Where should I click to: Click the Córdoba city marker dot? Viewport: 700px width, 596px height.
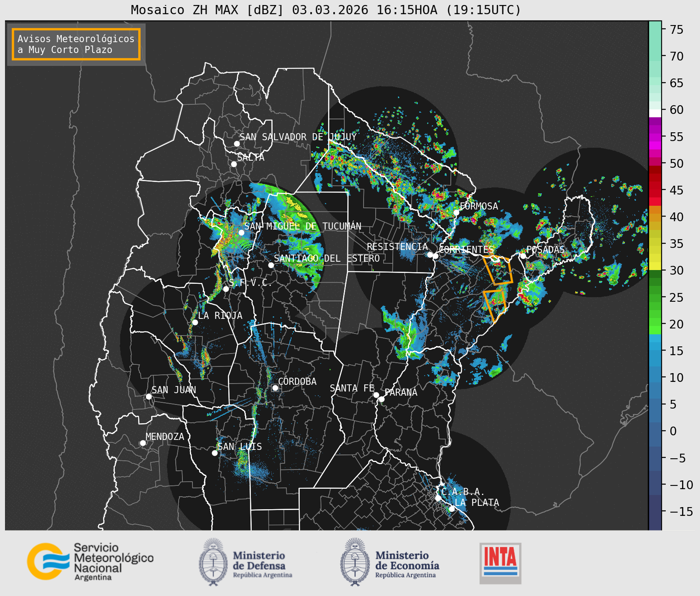[275, 388]
